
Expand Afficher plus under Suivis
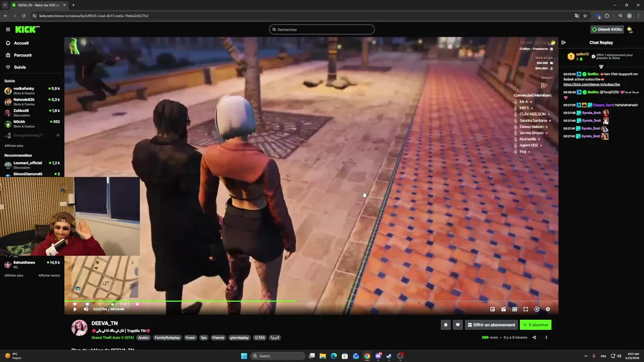point(14,146)
